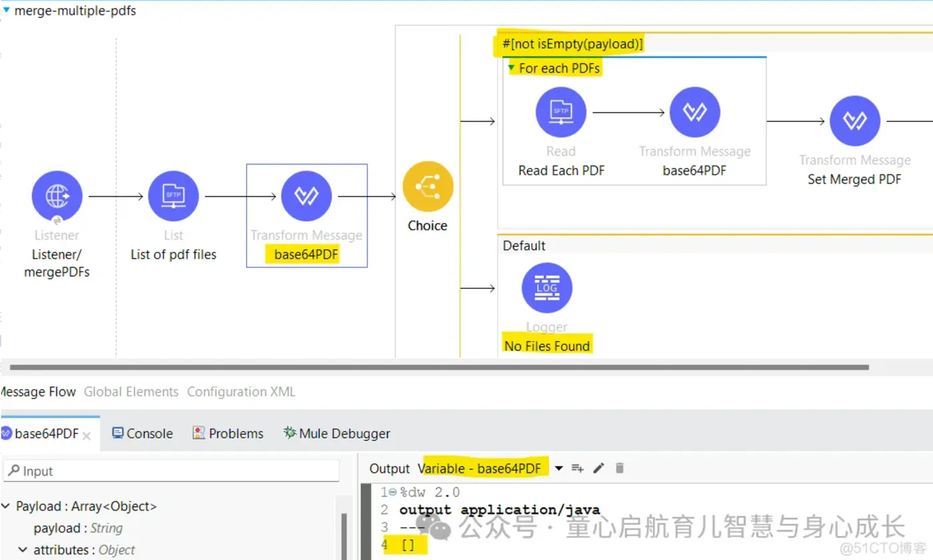Select the highlighted base64PDF Transform Message icon
933x560 pixels.
coord(307,196)
